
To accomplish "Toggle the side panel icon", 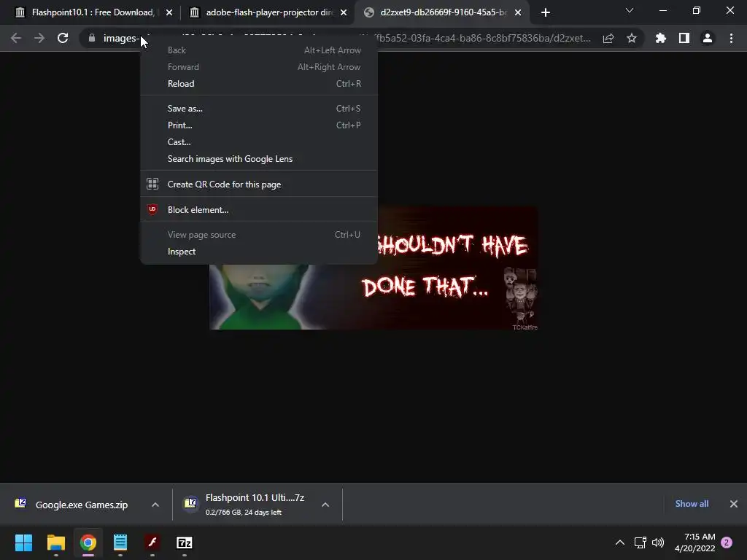I will (684, 38).
